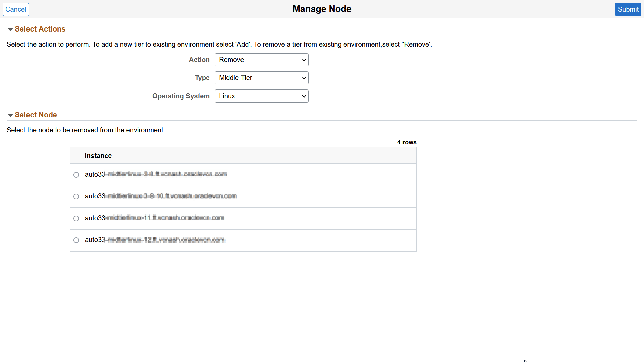Click the Submit button
The width and height of the screenshot is (644, 362).
click(628, 9)
